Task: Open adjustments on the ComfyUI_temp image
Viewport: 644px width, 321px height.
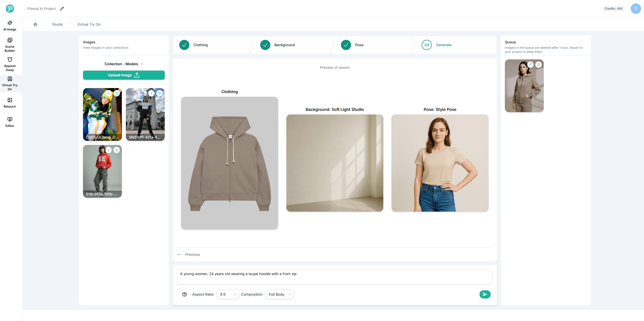Action: (x=117, y=93)
